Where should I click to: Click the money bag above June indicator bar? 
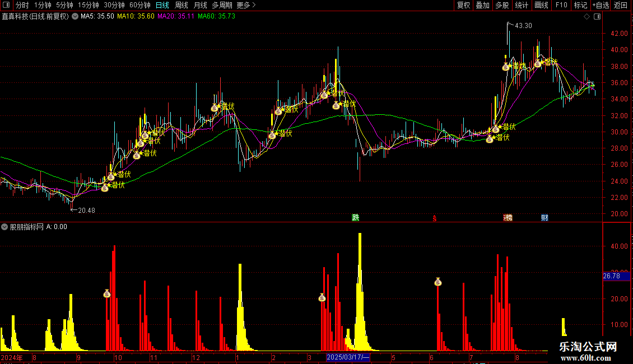click(438, 282)
